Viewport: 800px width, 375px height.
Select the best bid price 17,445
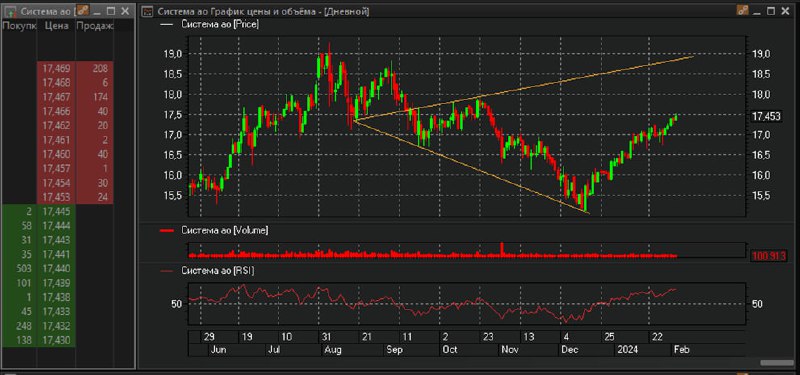56,211
